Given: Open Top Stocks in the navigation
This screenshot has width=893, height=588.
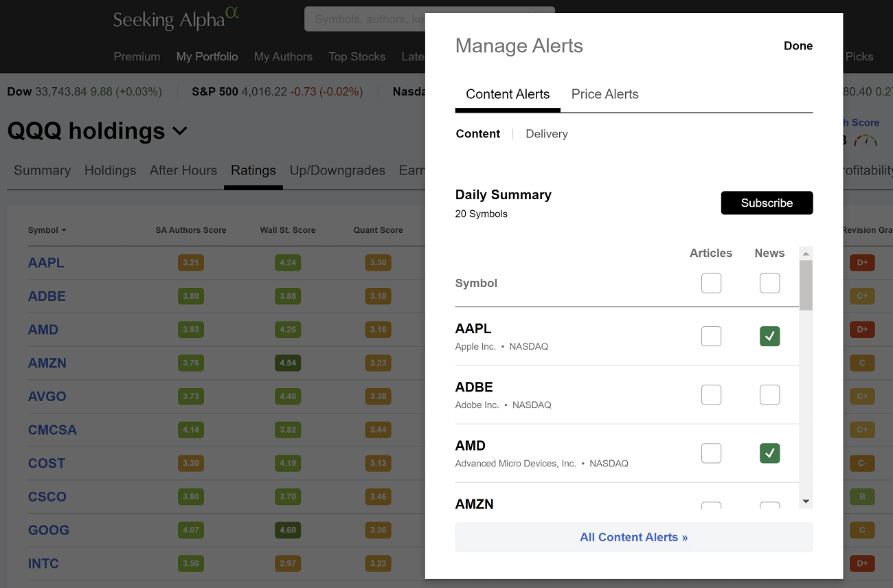Looking at the screenshot, I should point(357,56).
